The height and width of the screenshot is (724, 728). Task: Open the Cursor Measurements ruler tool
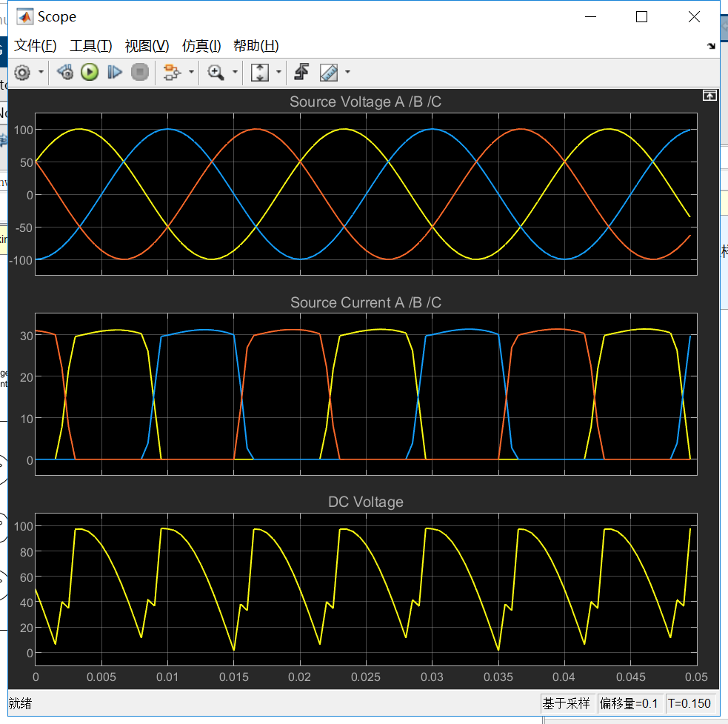click(x=329, y=73)
